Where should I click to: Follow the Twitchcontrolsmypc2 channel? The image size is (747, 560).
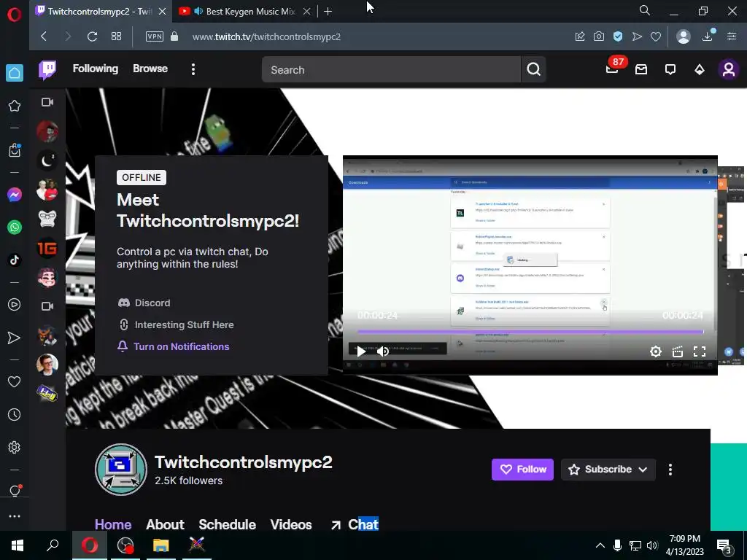pyautogui.click(x=522, y=470)
